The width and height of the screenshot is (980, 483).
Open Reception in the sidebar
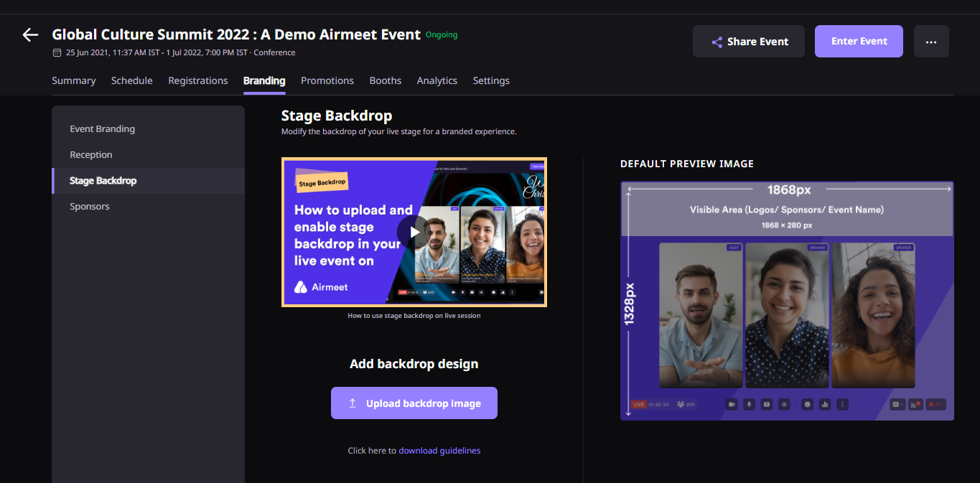pyautogui.click(x=148, y=155)
